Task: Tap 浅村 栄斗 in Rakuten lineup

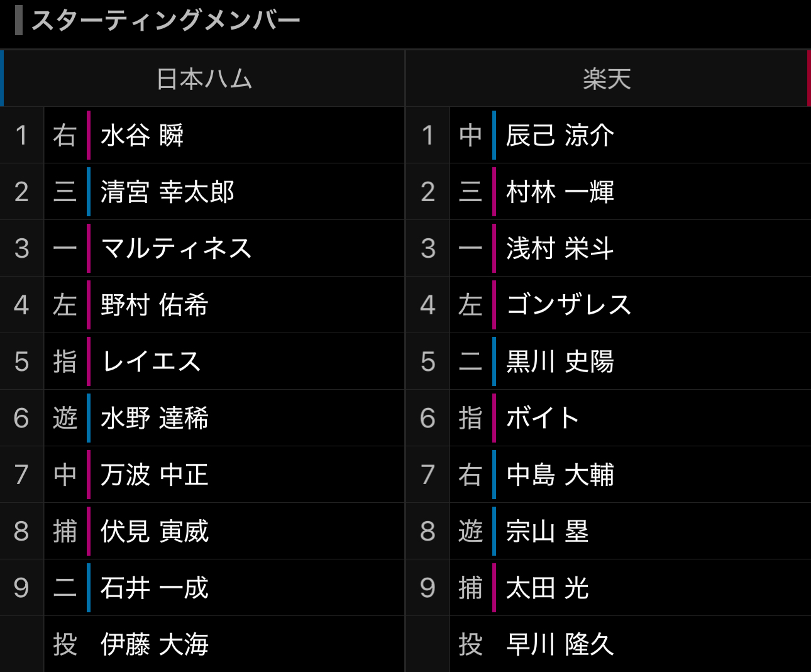Action: pos(560,248)
